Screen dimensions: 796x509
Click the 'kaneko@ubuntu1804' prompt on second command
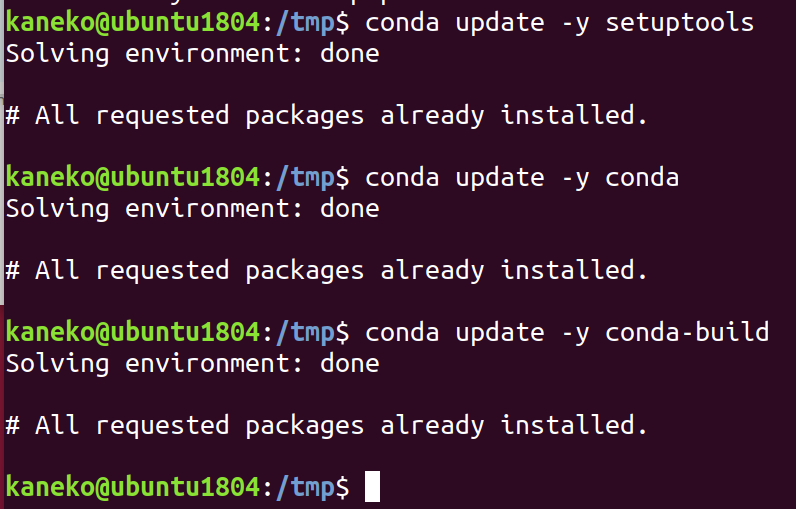(133, 177)
